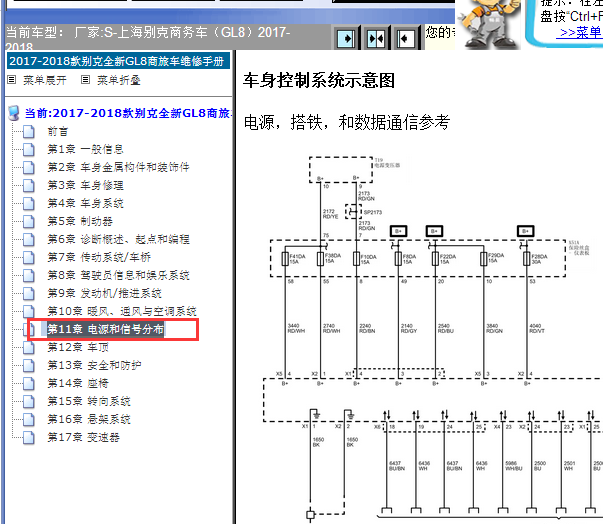Open 第1章 一般信息
Image resolution: width=603 pixels, height=524 pixels.
click(x=85, y=149)
